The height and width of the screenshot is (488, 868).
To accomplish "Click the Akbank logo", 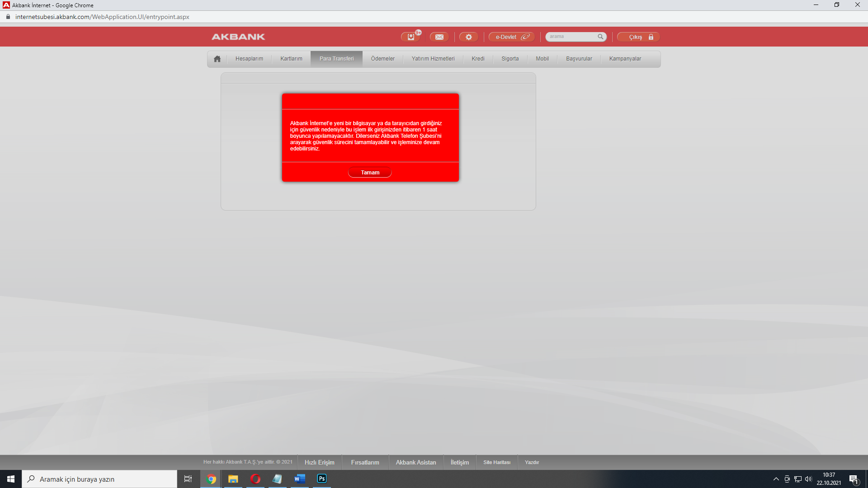I will point(238,37).
